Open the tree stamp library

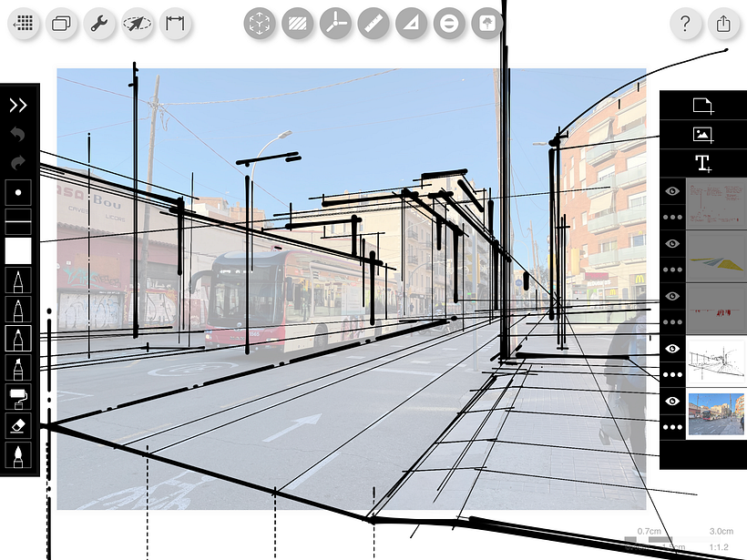tap(486, 23)
